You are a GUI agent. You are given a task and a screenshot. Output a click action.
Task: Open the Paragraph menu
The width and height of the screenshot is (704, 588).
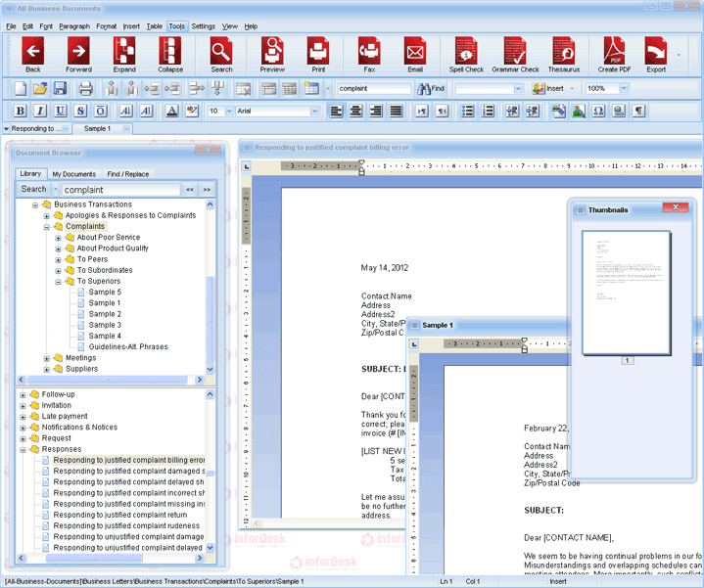pyautogui.click(x=74, y=26)
